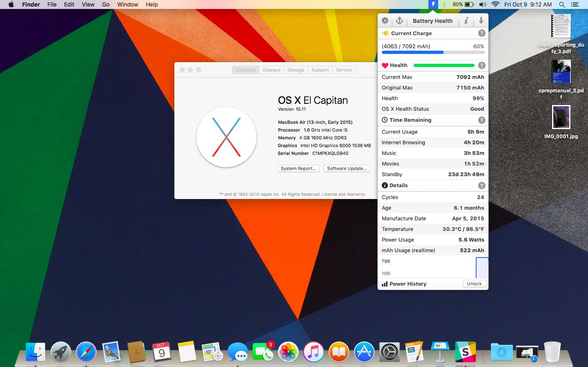Viewport: 588px width, 367px height.
Task: Click the anchor icon in Battery Health
Action: click(x=399, y=20)
